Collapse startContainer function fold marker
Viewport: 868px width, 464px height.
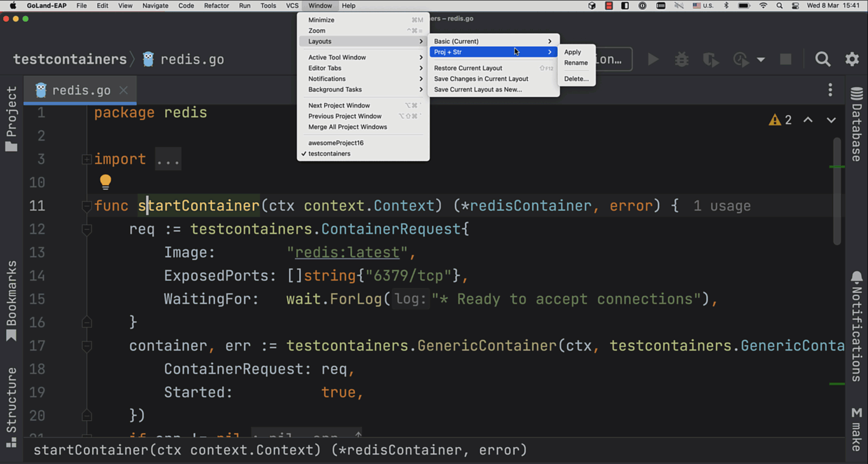point(87,206)
